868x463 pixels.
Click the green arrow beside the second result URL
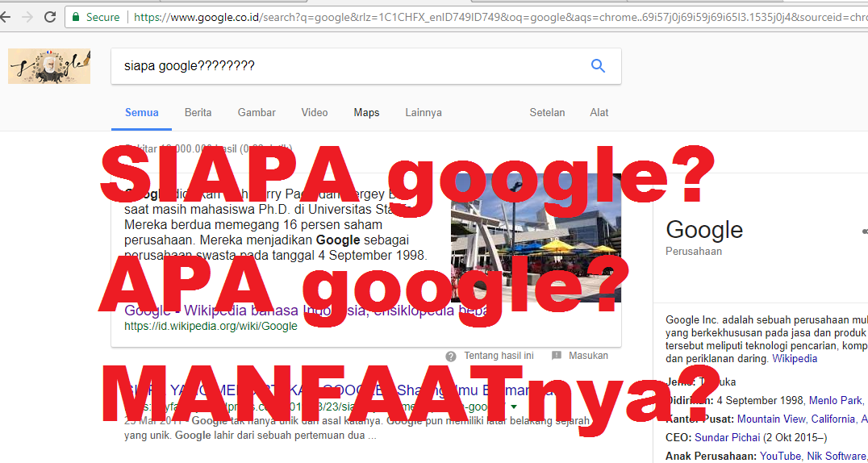click(x=514, y=407)
